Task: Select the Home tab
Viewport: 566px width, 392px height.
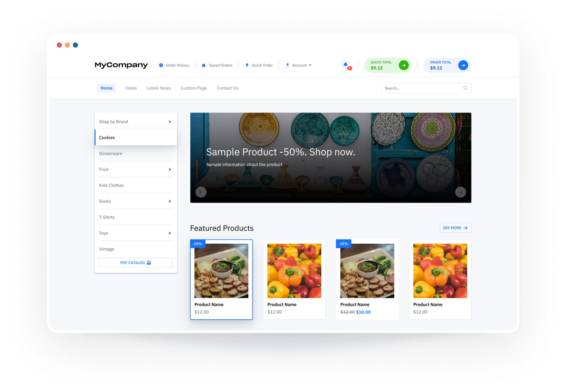Action: click(x=107, y=88)
